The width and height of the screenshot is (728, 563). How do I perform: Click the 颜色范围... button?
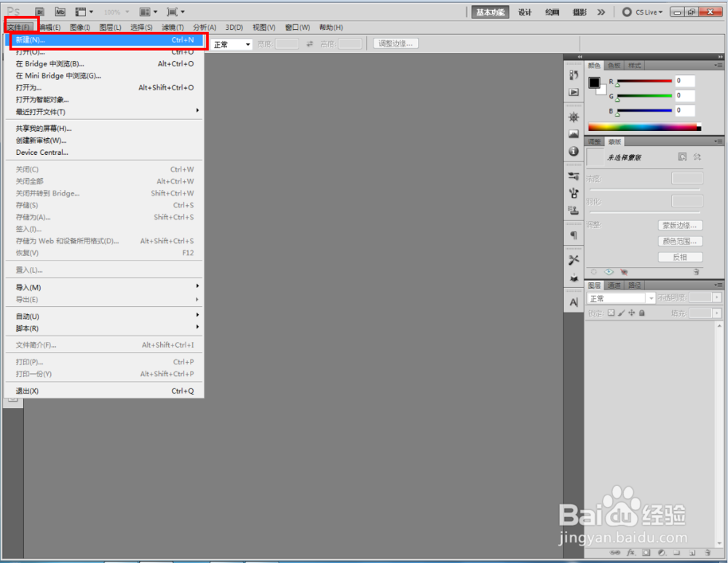[x=680, y=241]
